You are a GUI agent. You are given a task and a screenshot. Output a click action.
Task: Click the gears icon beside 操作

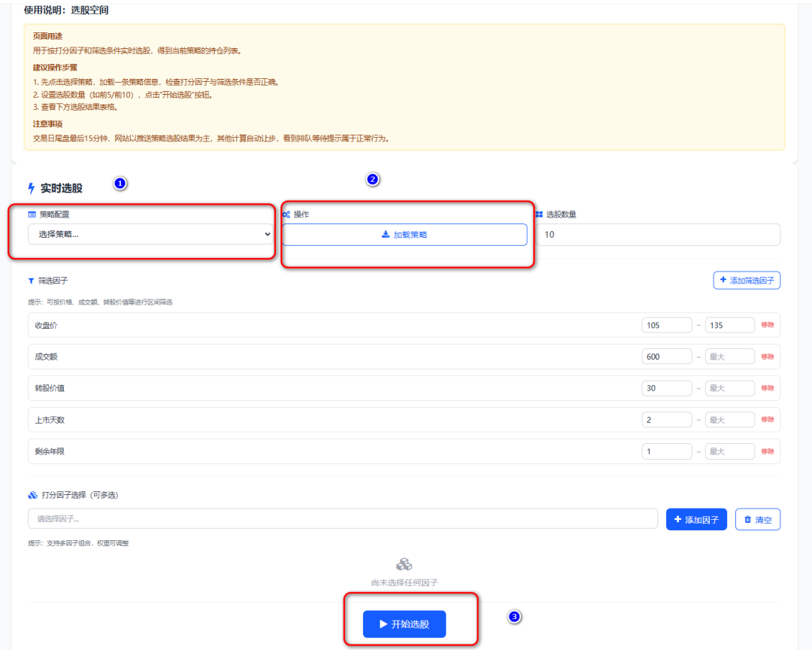click(x=286, y=214)
